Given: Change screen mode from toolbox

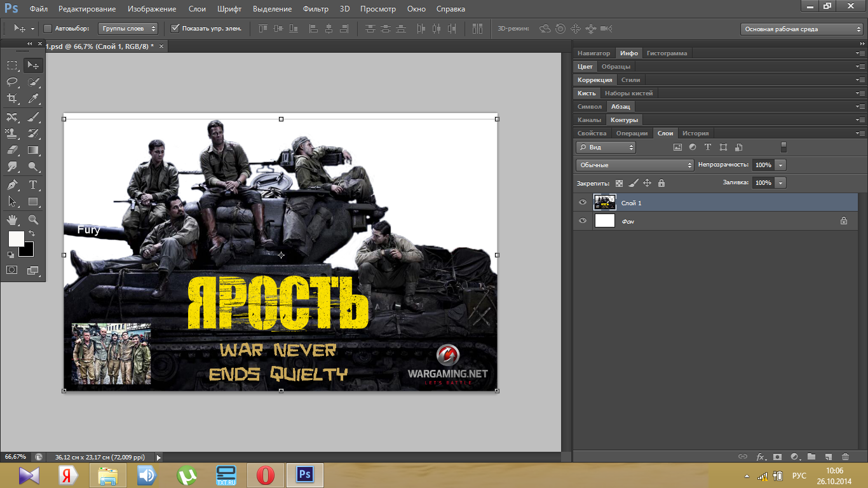Looking at the screenshot, I should 33,270.
